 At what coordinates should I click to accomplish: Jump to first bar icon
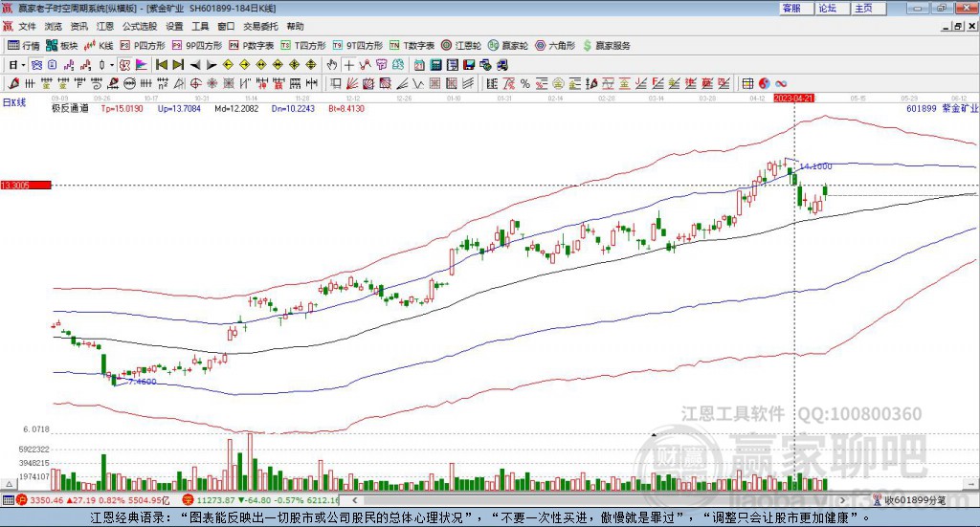161,65
